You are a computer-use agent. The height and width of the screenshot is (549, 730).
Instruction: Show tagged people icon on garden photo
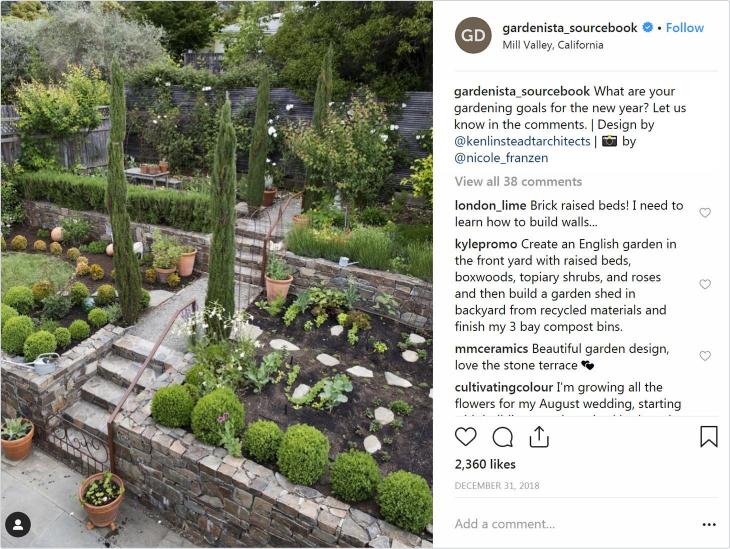coord(18,525)
